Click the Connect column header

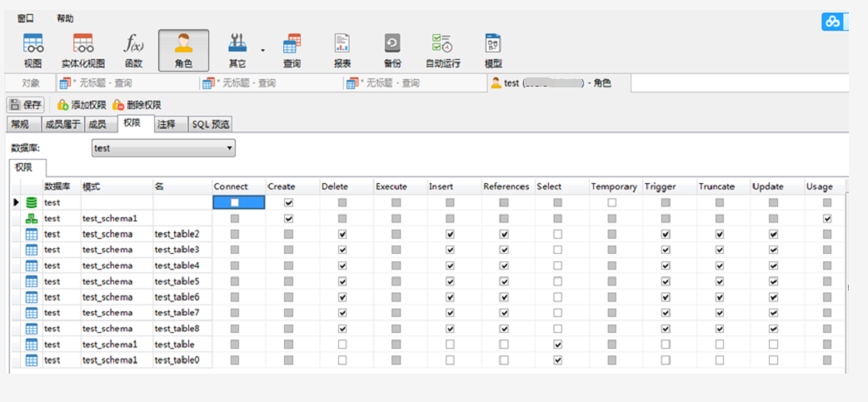(x=238, y=186)
